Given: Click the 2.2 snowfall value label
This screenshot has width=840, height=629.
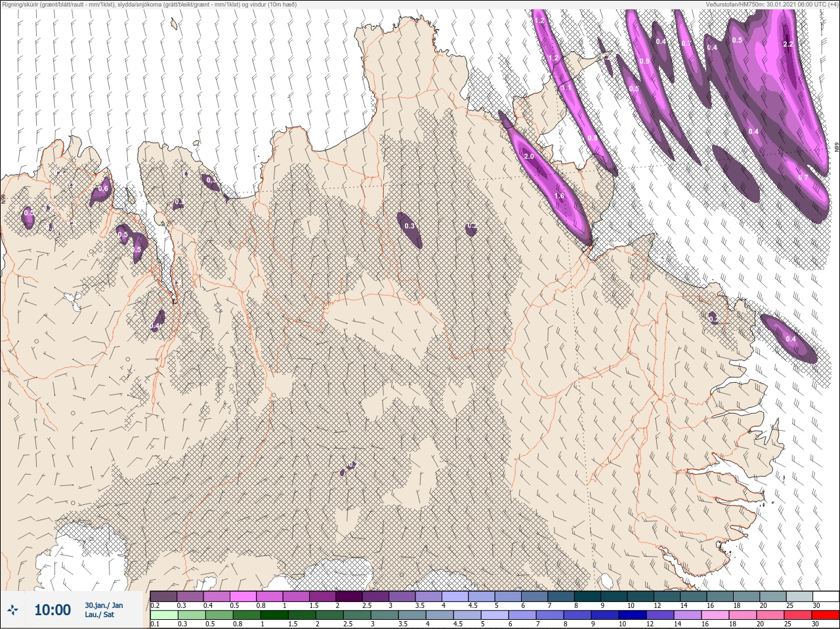Looking at the screenshot, I should (788, 45).
